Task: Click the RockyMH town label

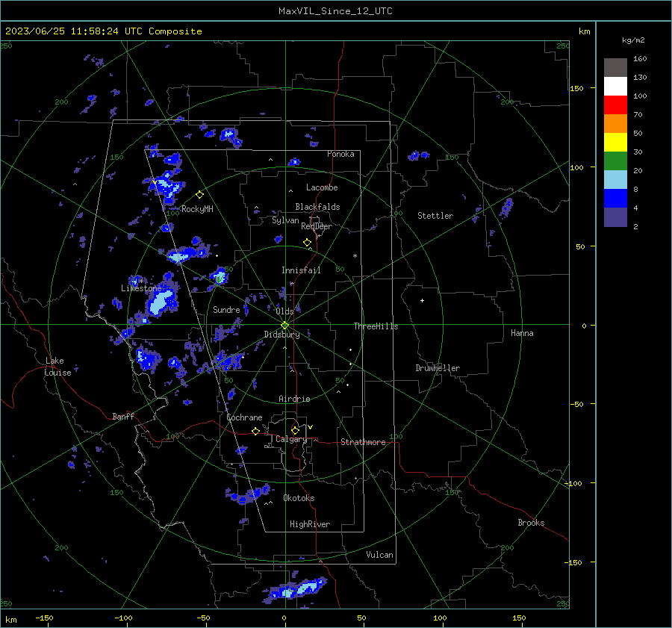Action: [197, 209]
